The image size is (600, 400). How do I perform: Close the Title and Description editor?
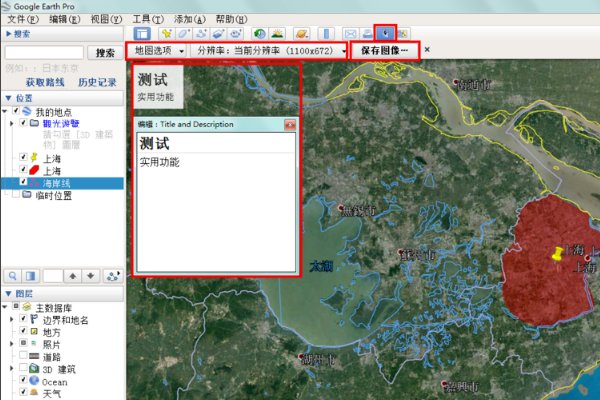tap(290, 125)
